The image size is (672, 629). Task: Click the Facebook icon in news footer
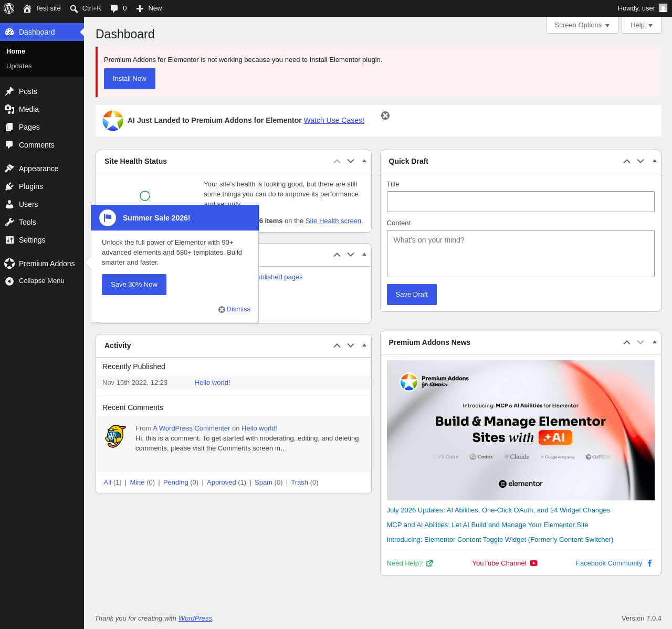tap(649, 563)
